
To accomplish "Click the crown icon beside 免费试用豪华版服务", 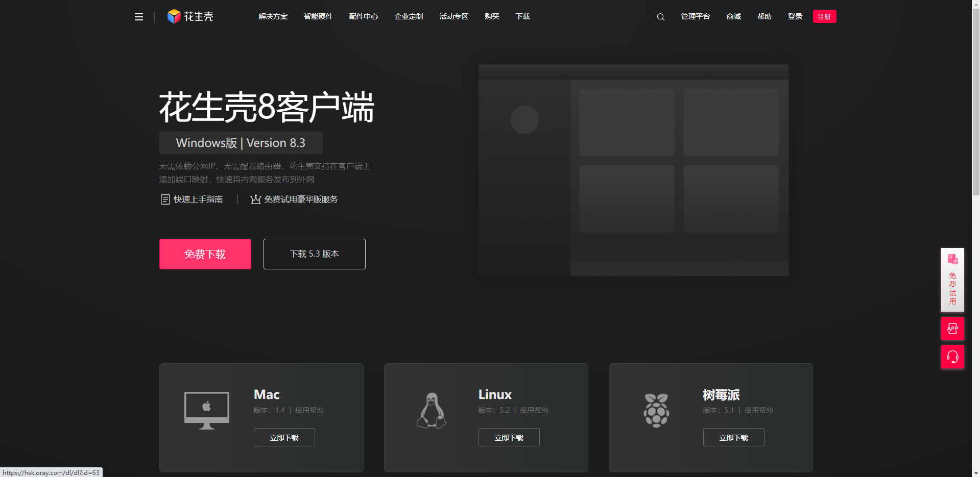I will [255, 199].
